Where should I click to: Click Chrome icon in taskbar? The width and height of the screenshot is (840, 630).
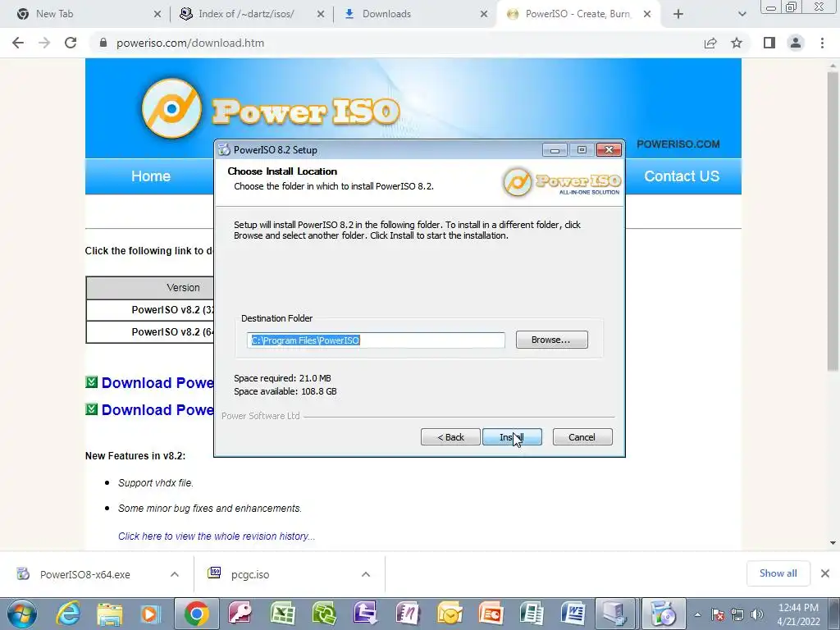(196, 614)
